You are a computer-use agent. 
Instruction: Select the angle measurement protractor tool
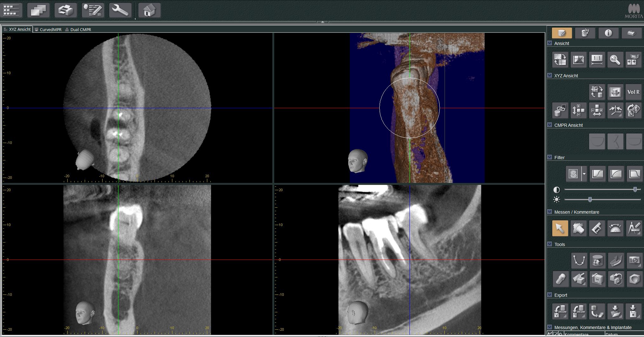[x=615, y=228]
